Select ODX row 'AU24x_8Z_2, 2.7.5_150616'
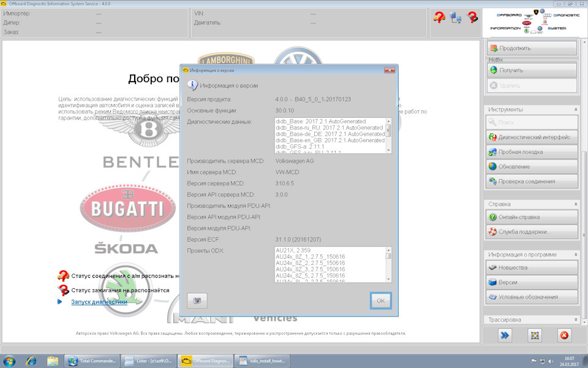Viewport: 588px width, 368px height. point(310,263)
